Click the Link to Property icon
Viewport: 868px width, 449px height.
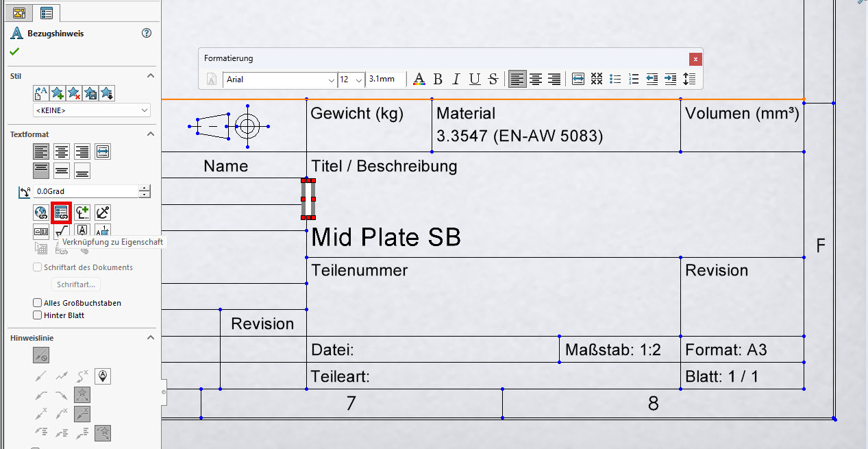[62, 213]
